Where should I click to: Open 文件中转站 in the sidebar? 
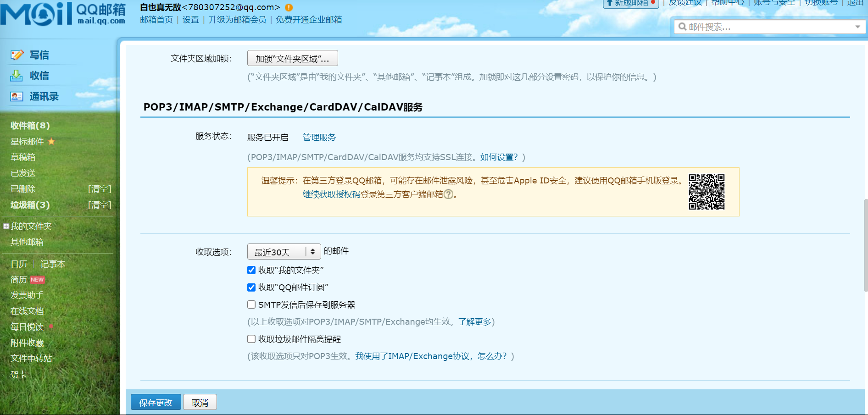click(x=31, y=359)
